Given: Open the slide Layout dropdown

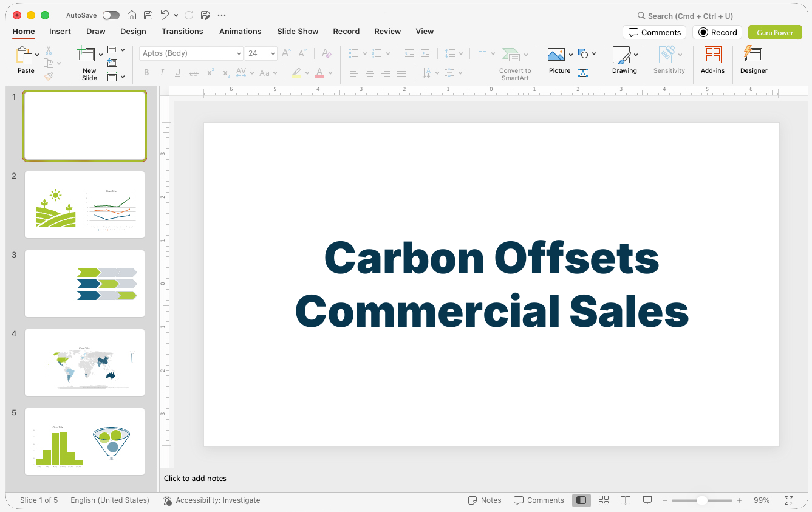Looking at the screenshot, I should (116, 50).
